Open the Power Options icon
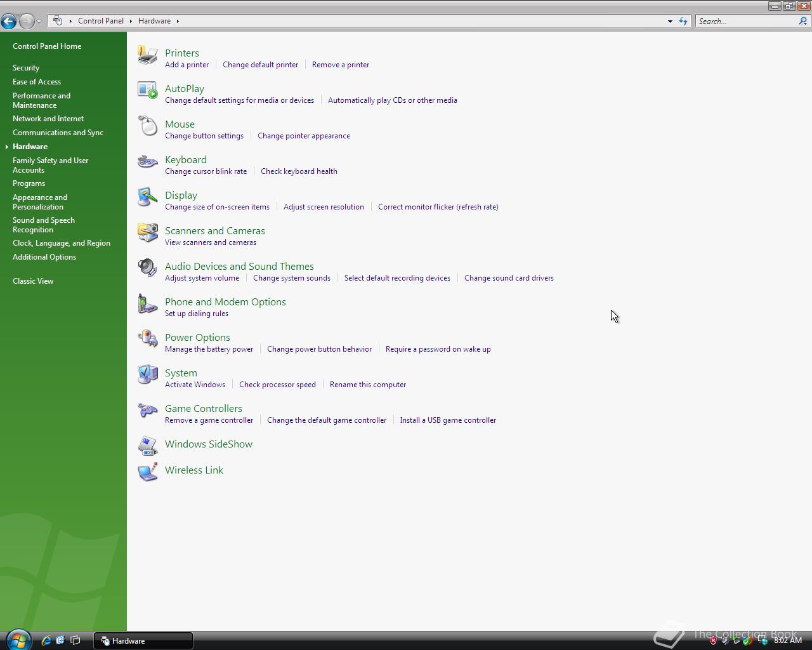Screen dimensions: 812x650 click(148, 339)
